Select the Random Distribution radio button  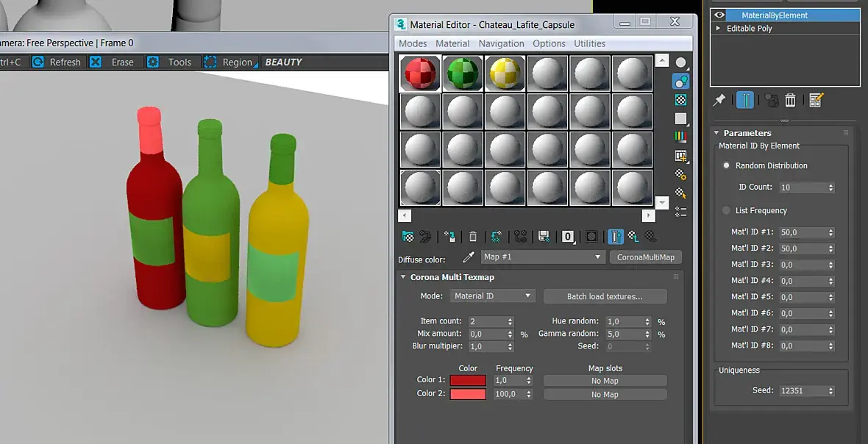(x=726, y=165)
